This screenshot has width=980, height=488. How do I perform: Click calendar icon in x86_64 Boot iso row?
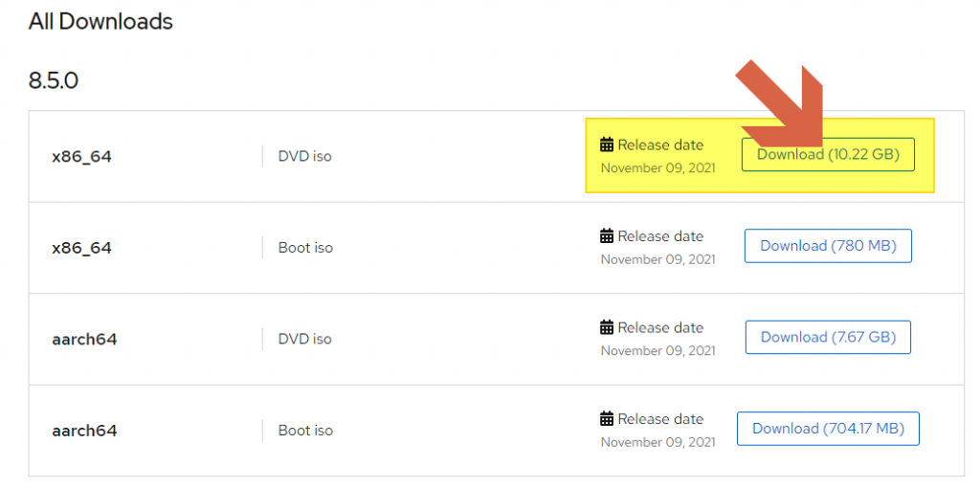(607, 236)
